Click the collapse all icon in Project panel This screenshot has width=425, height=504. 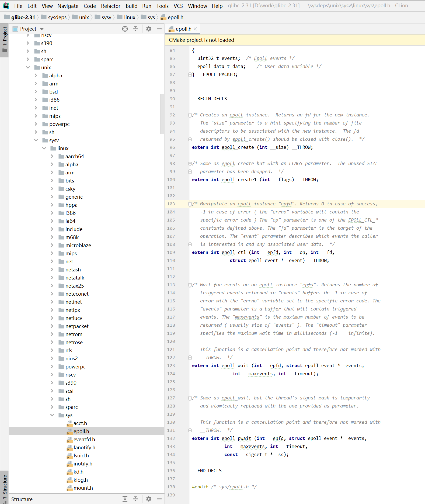point(135,29)
